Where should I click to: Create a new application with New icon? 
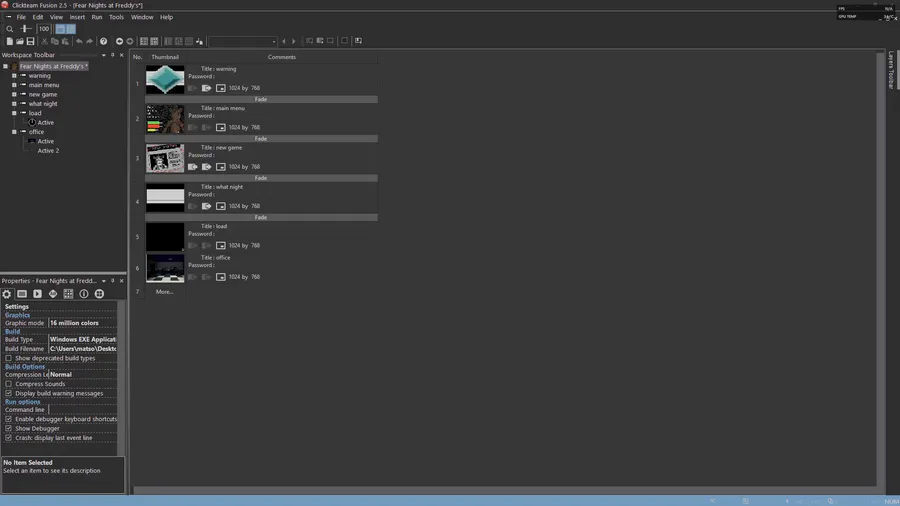(9, 41)
